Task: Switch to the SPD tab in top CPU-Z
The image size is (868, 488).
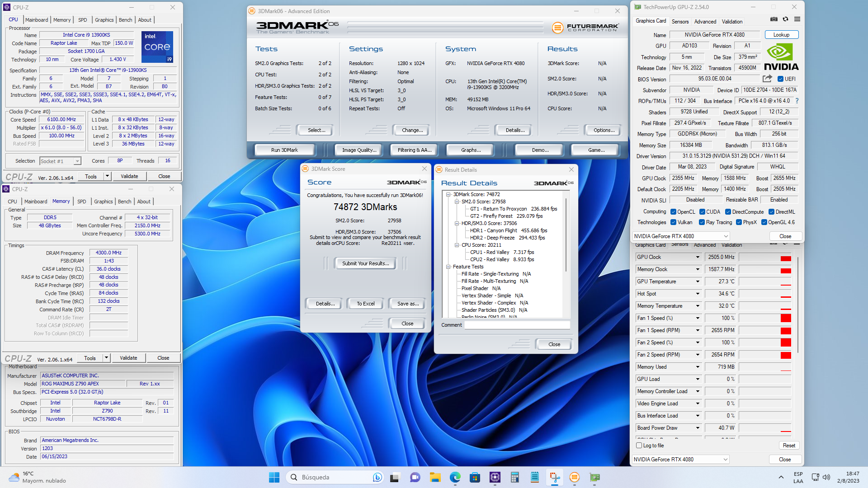Action: [x=82, y=19]
